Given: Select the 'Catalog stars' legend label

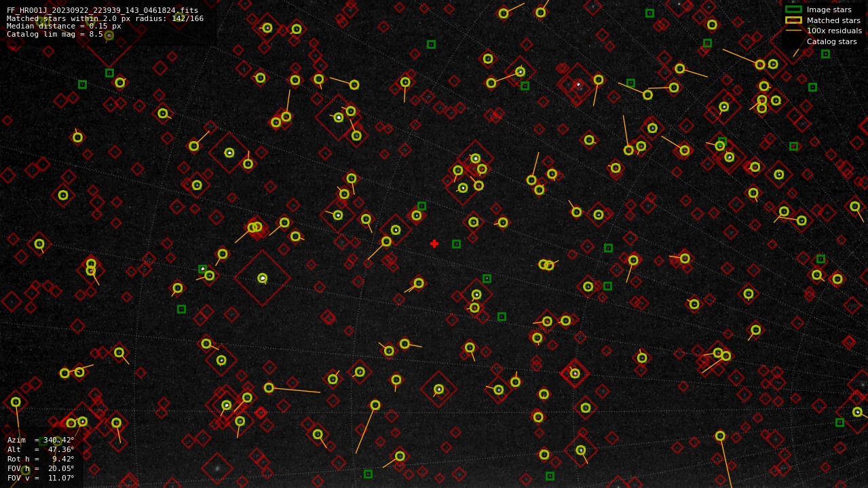Looking at the screenshot, I should (x=831, y=41).
